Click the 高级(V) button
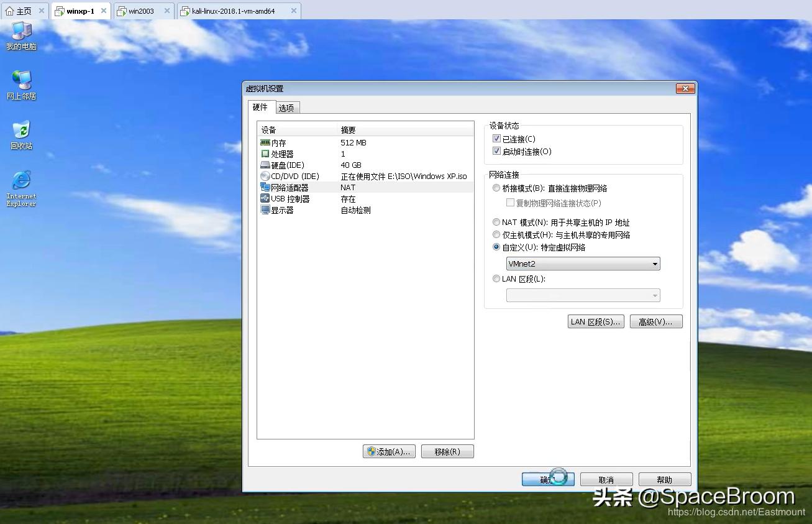The height and width of the screenshot is (524, 812). [655, 321]
